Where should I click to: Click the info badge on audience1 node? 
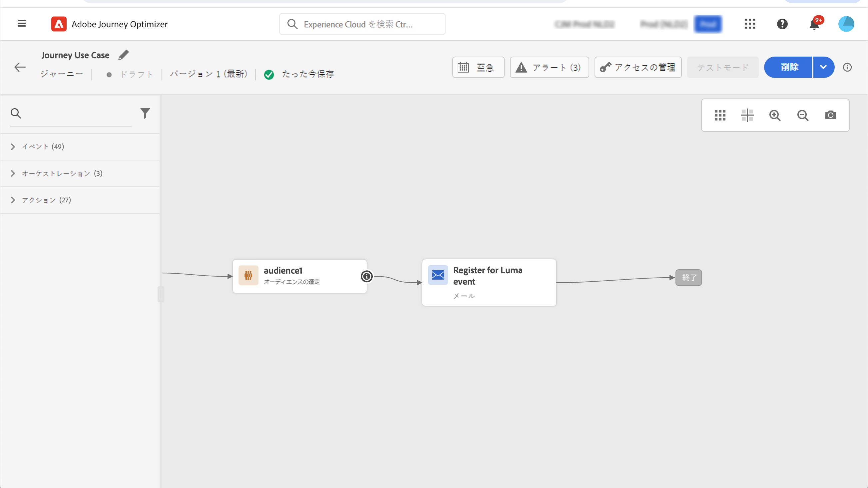click(x=367, y=277)
